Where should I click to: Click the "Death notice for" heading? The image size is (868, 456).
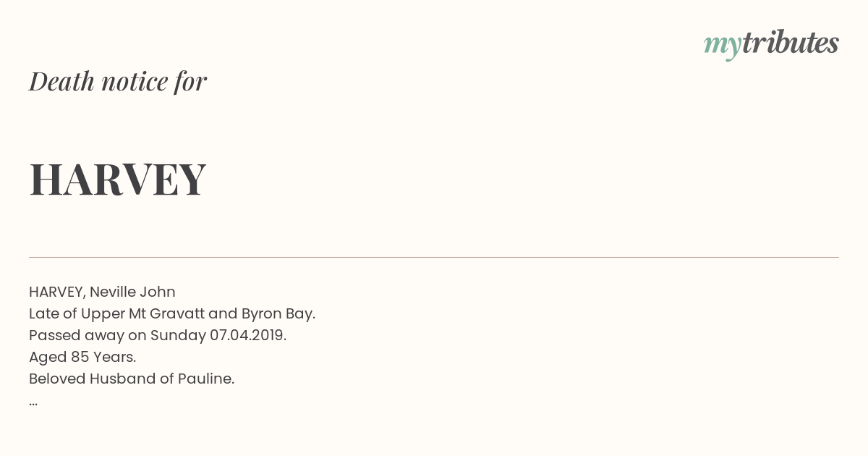(x=118, y=81)
